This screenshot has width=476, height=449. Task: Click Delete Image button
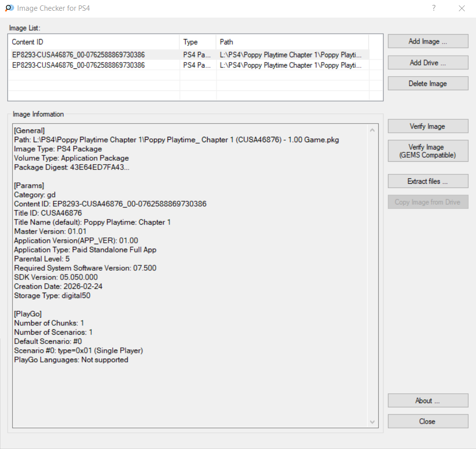(428, 84)
